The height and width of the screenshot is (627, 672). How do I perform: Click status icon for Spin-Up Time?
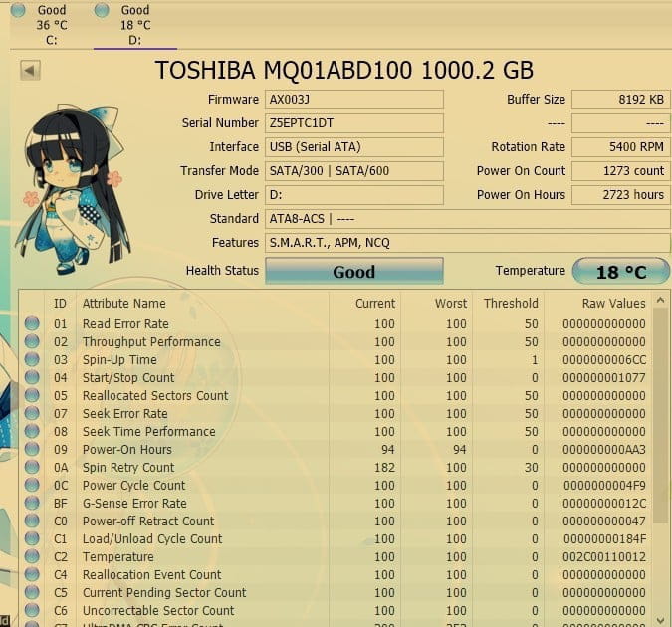click(32, 359)
